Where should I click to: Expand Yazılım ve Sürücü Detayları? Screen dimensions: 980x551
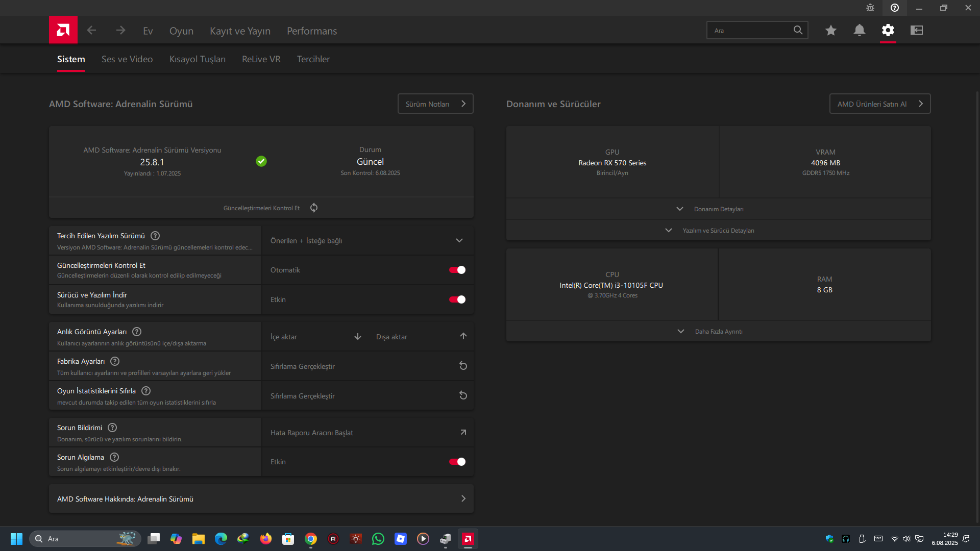point(719,230)
